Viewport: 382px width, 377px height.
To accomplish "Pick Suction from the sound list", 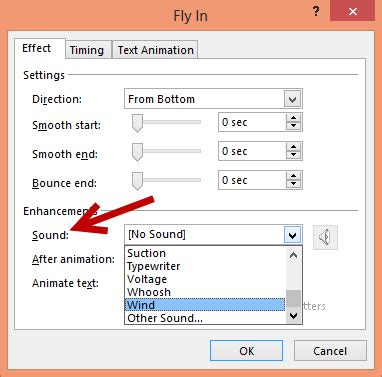I will pyautogui.click(x=205, y=253).
